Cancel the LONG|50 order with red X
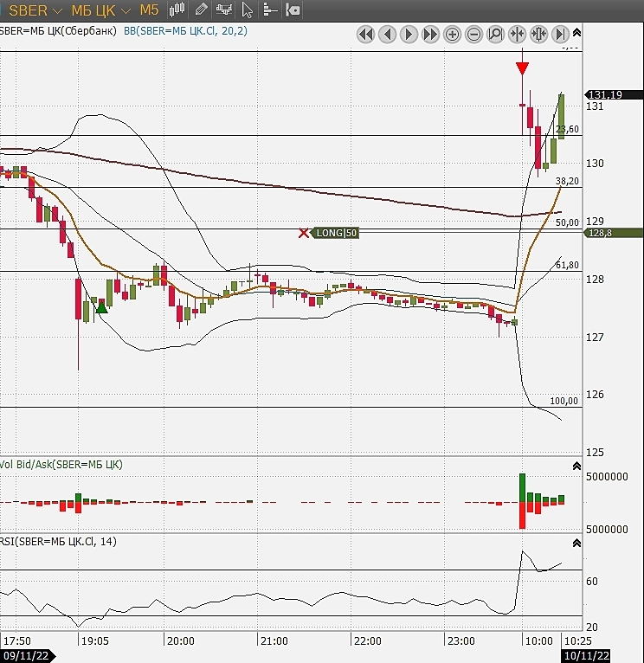This screenshot has width=644, height=663. tap(304, 233)
